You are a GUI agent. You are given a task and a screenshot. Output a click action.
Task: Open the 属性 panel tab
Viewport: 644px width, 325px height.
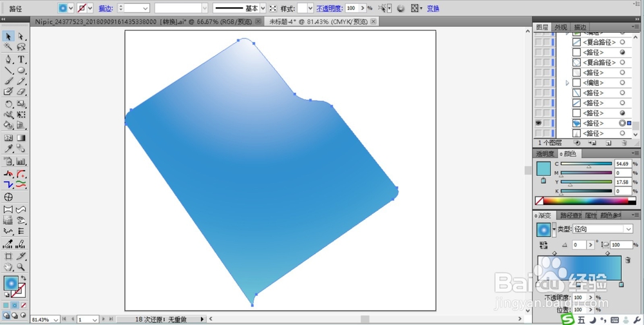[x=590, y=215]
